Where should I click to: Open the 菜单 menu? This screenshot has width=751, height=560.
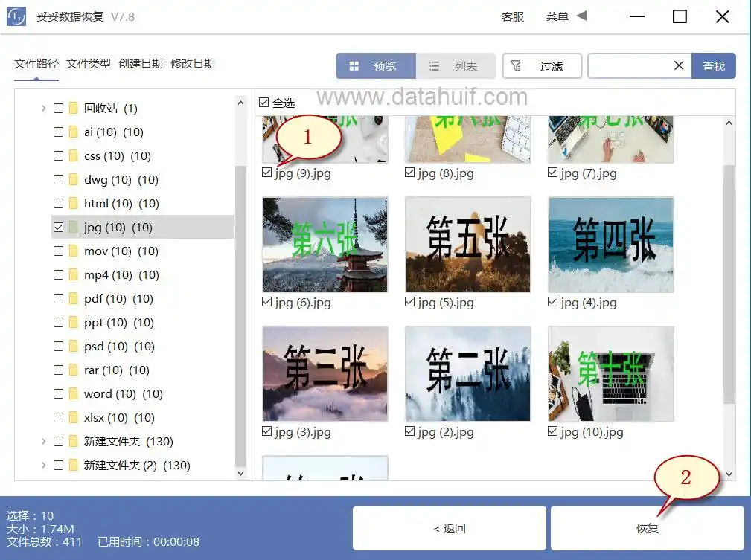[557, 16]
